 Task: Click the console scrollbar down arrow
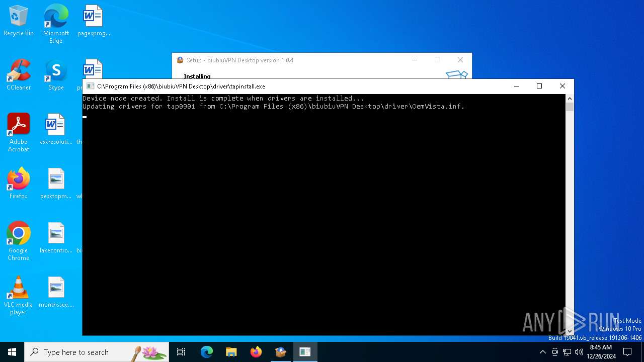point(570,331)
